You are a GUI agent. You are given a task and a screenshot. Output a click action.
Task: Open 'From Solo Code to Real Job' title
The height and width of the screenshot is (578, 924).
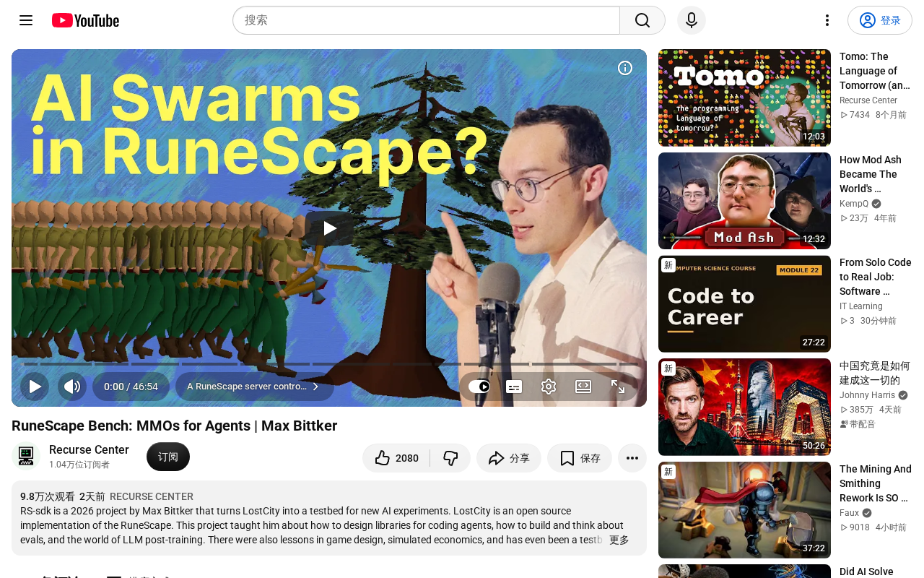[x=876, y=277]
